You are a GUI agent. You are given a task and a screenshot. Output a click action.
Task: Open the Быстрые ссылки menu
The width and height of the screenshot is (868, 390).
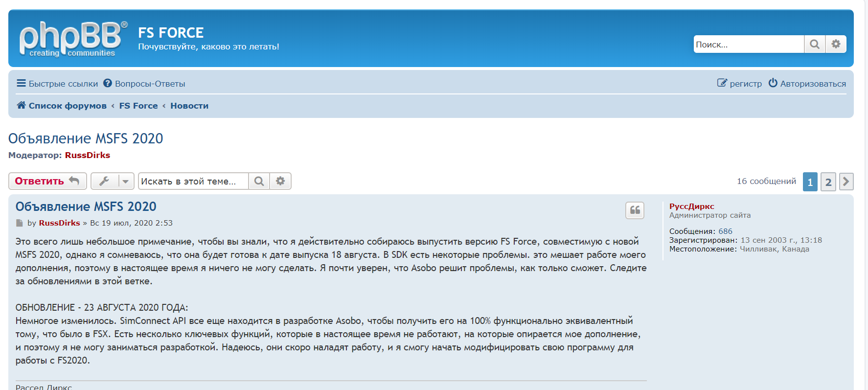57,84
